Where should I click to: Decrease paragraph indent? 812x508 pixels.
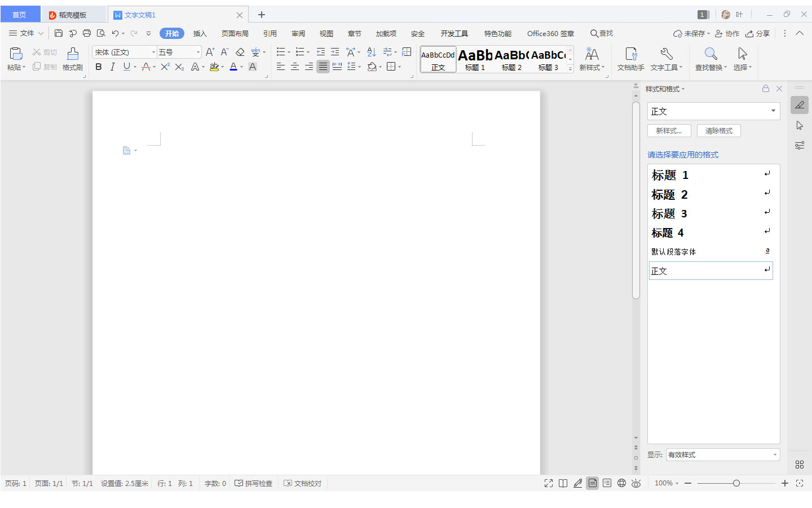point(321,52)
